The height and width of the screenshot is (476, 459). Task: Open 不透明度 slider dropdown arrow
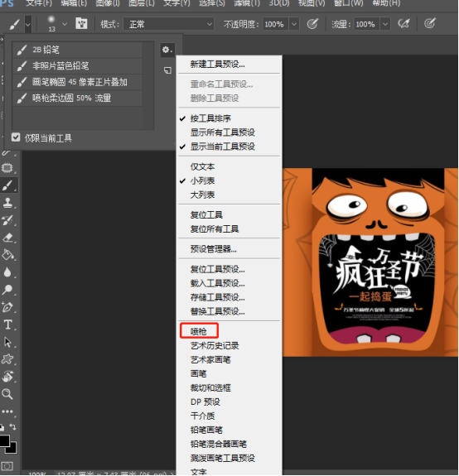click(x=294, y=24)
